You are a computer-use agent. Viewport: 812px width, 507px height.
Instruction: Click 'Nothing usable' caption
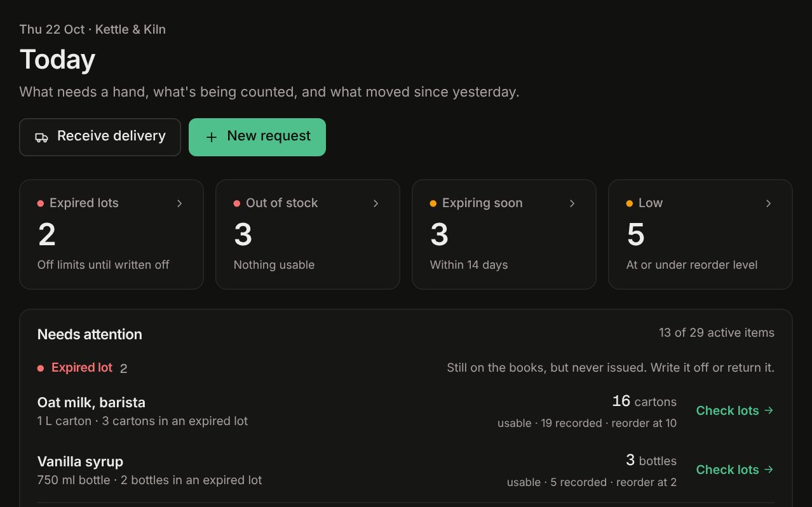[x=274, y=265]
